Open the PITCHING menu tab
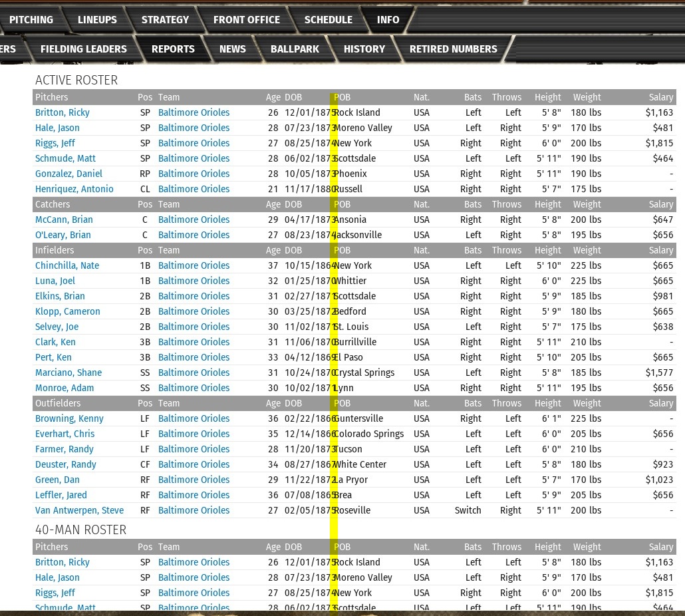The width and height of the screenshot is (685, 616). click(31, 20)
